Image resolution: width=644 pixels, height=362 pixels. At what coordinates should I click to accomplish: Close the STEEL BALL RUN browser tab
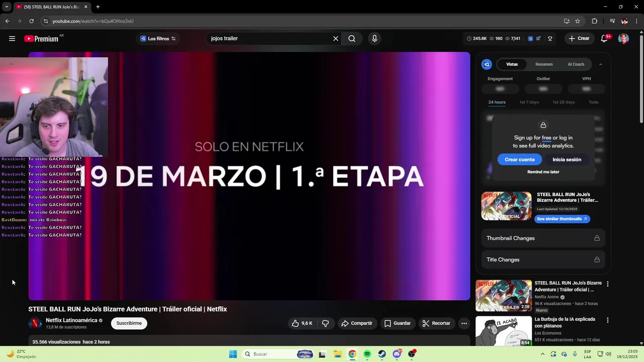(86, 7)
